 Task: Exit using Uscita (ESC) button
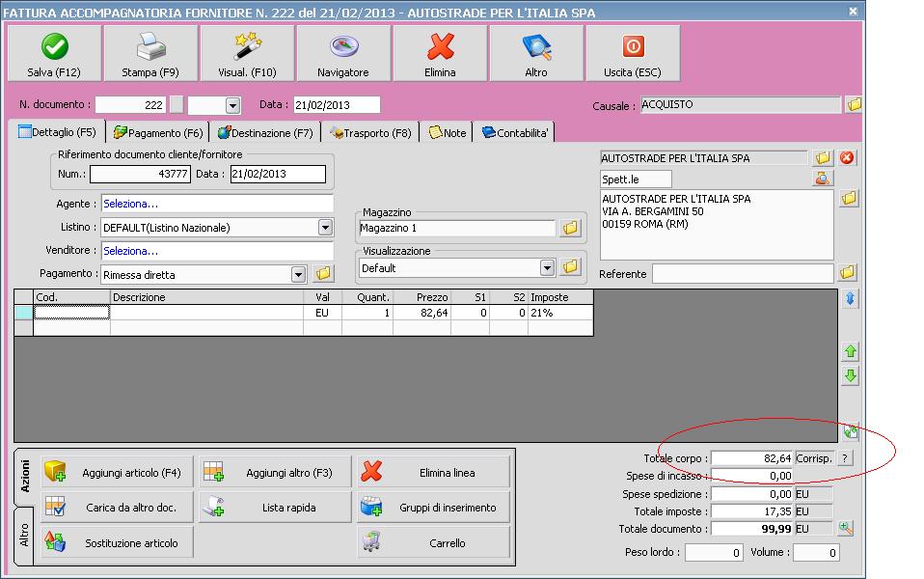click(633, 54)
